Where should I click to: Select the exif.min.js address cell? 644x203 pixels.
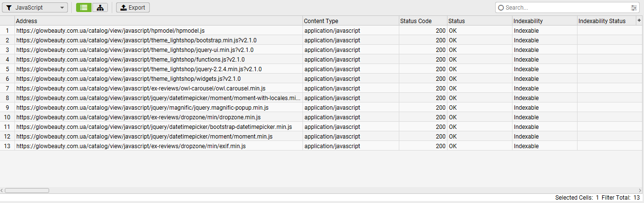(x=131, y=146)
